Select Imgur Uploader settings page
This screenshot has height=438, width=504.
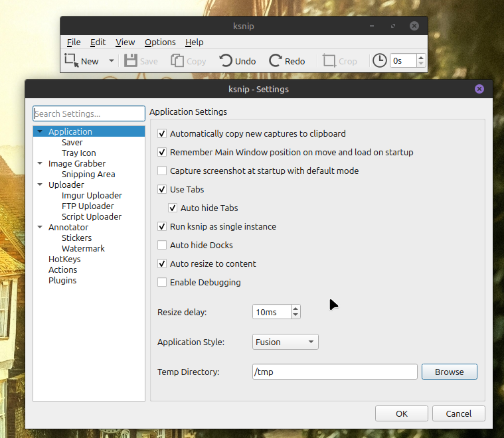(92, 195)
